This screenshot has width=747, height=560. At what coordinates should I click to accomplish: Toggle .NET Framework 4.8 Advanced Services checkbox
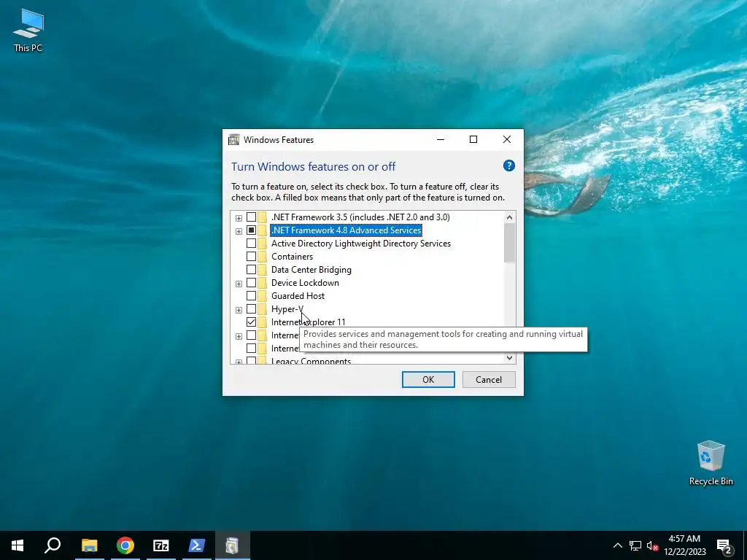point(251,230)
